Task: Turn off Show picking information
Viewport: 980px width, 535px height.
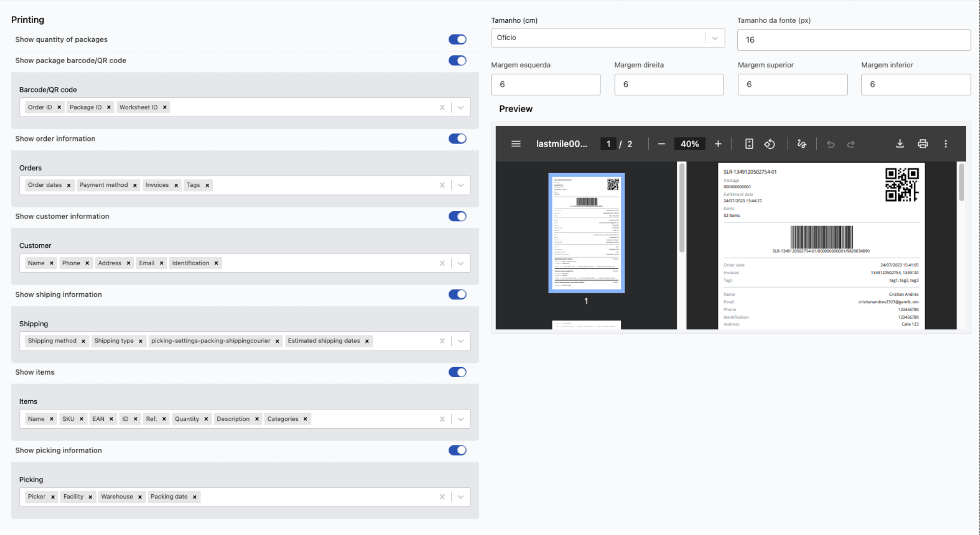Action: tap(457, 450)
